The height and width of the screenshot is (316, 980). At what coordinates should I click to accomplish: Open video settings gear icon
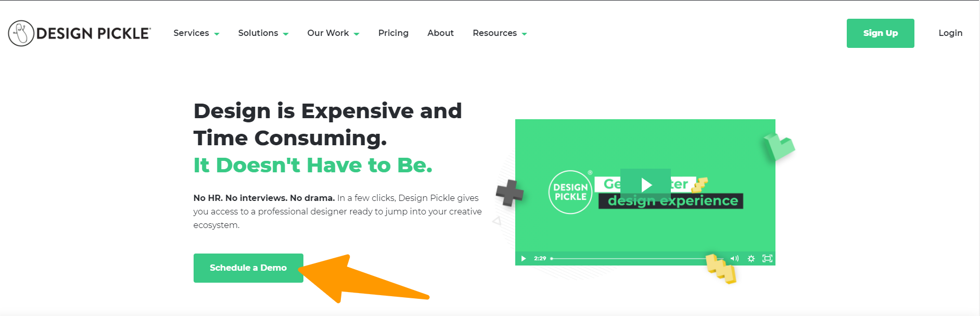pyautogui.click(x=751, y=259)
